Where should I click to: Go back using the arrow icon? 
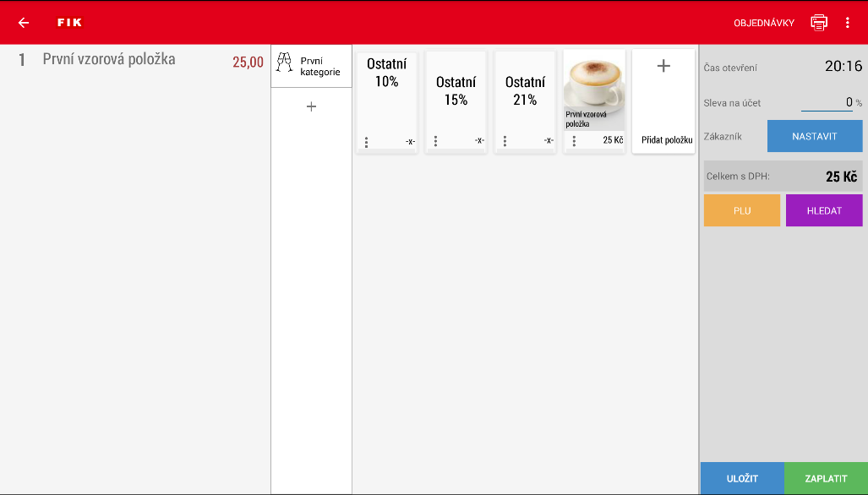(24, 23)
